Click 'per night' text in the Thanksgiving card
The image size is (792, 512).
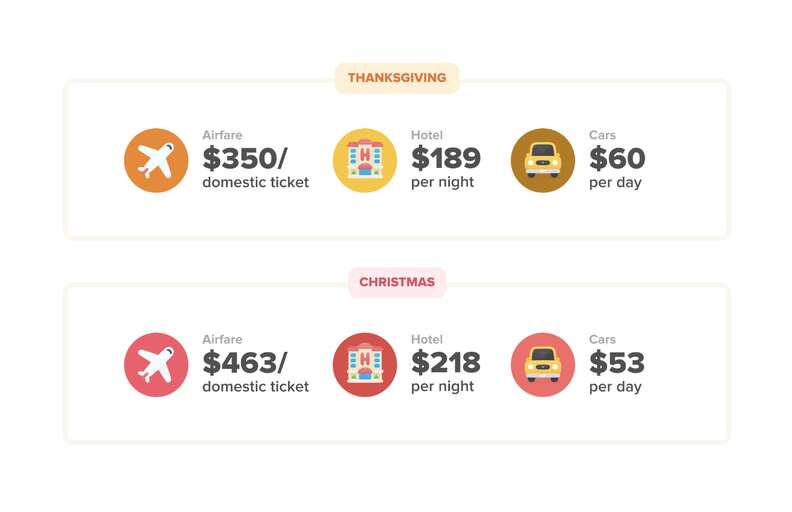tap(442, 182)
